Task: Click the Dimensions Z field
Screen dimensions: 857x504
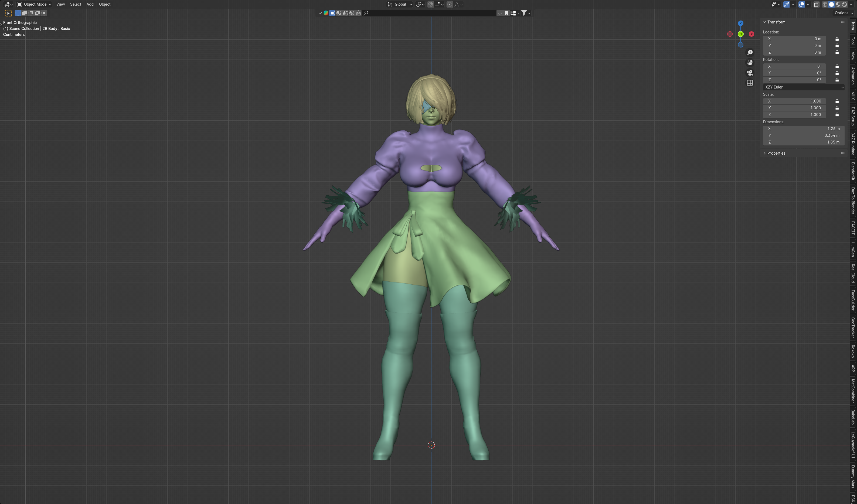Action: point(804,142)
